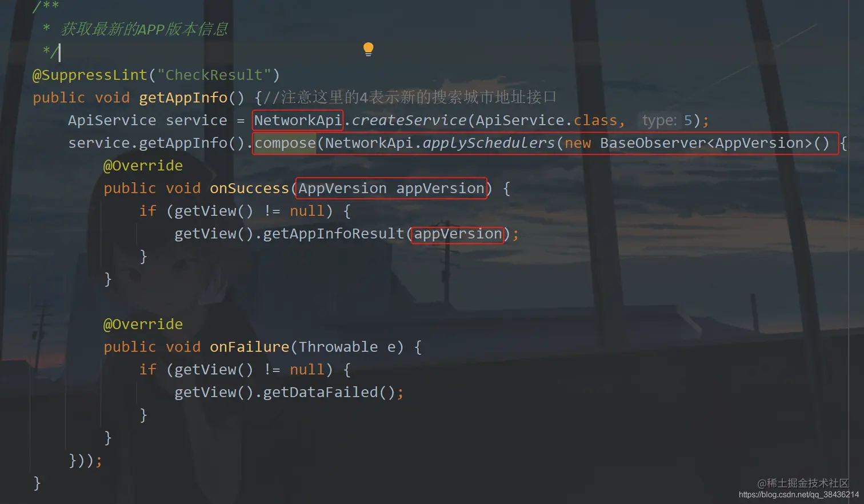The image size is (864, 504).
Task: Click the compose method call
Action: tap(285, 143)
